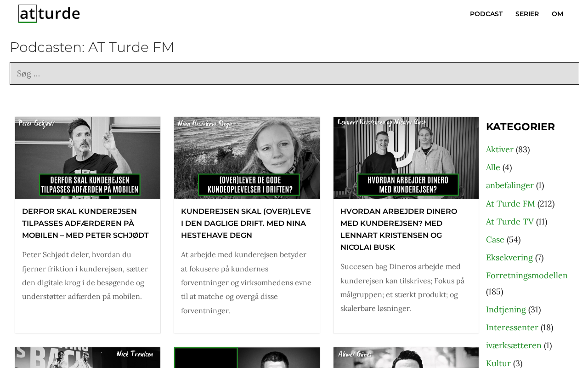Open the SERIER menu item
Screen dimensions: 588x368
coord(527,14)
